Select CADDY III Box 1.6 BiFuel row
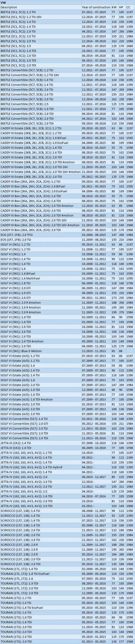 point(67,187)
